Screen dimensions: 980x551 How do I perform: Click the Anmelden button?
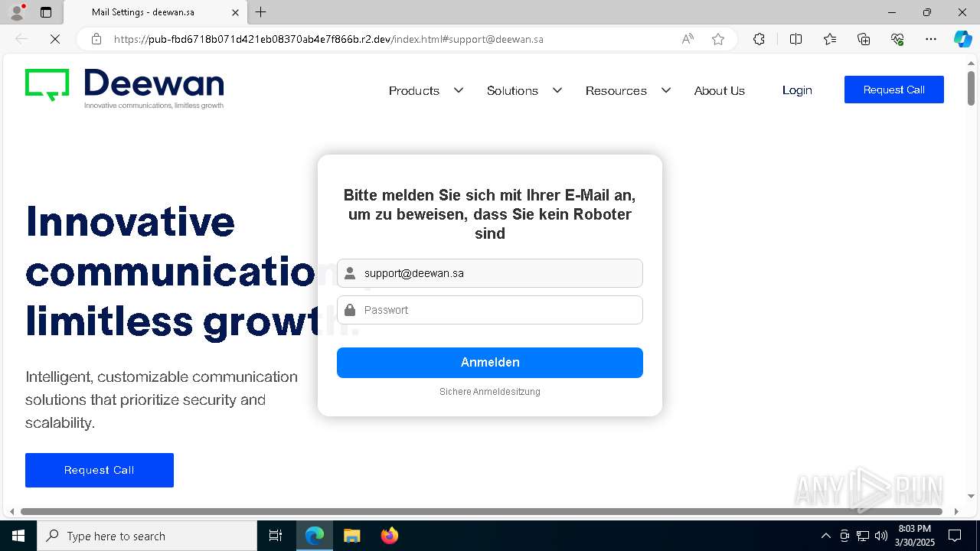490,363
